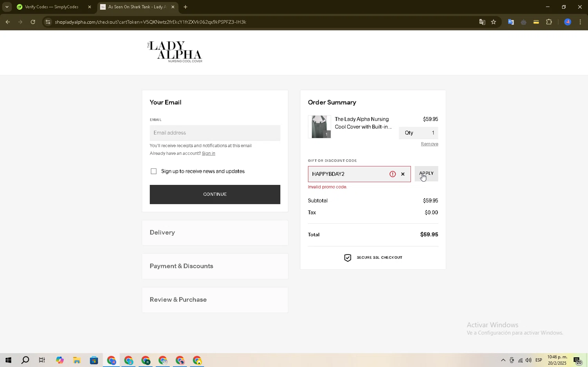Click the Google Translate extension icon

pyautogui.click(x=511, y=22)
